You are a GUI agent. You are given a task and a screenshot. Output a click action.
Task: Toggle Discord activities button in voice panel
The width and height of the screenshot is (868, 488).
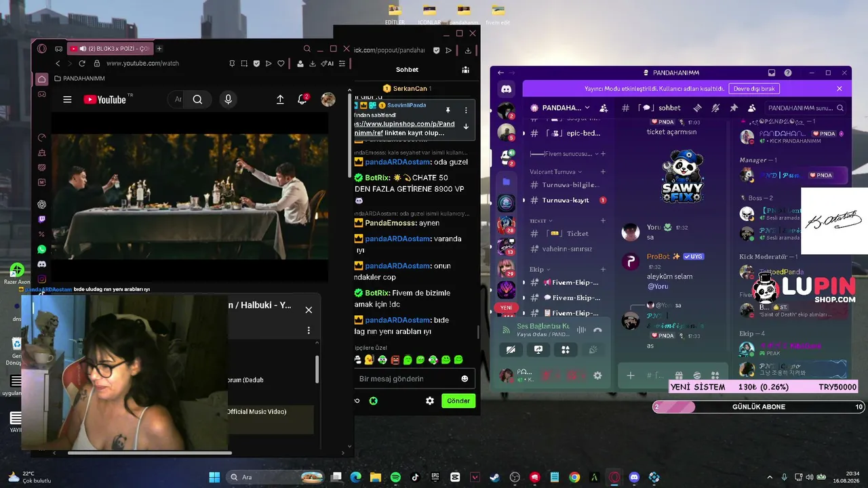565,350
